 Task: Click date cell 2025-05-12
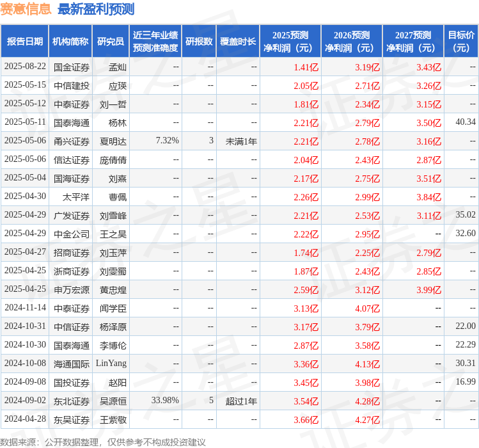[25, 104]
